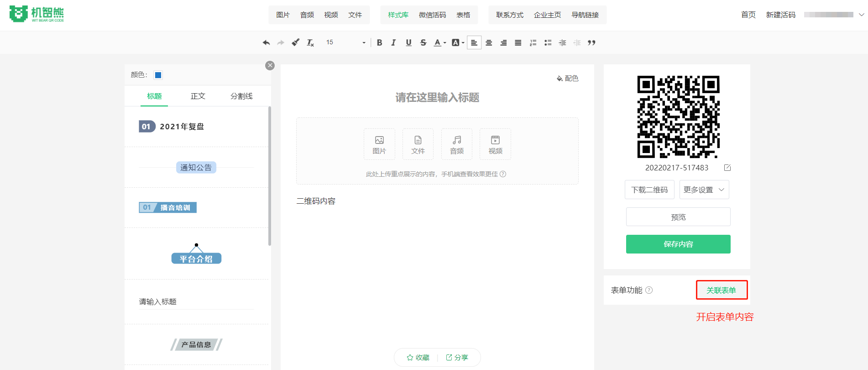Upload via the 图片 card icon
The image size is (868, 370).
coord(379,144)
